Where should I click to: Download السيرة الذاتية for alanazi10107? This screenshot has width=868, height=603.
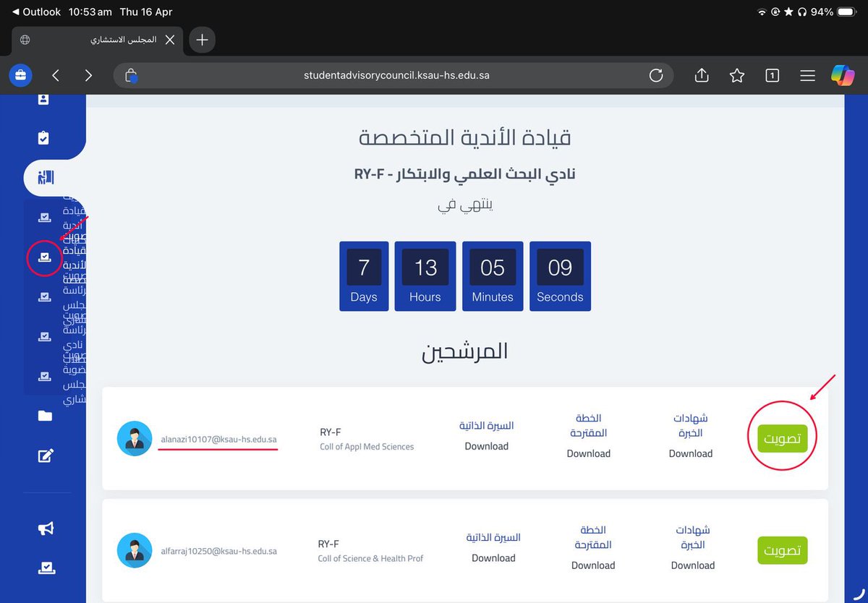487,446
